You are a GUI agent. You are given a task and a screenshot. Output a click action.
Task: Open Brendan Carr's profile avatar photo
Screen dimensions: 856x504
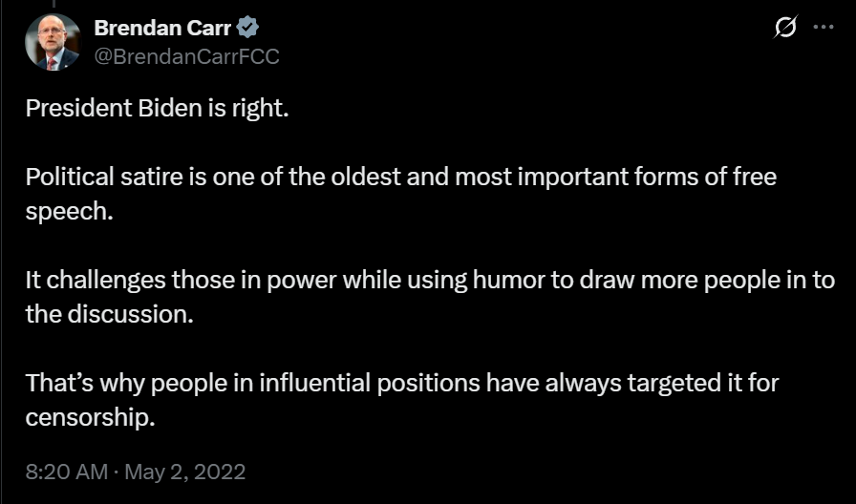click(x=53, y=43)
